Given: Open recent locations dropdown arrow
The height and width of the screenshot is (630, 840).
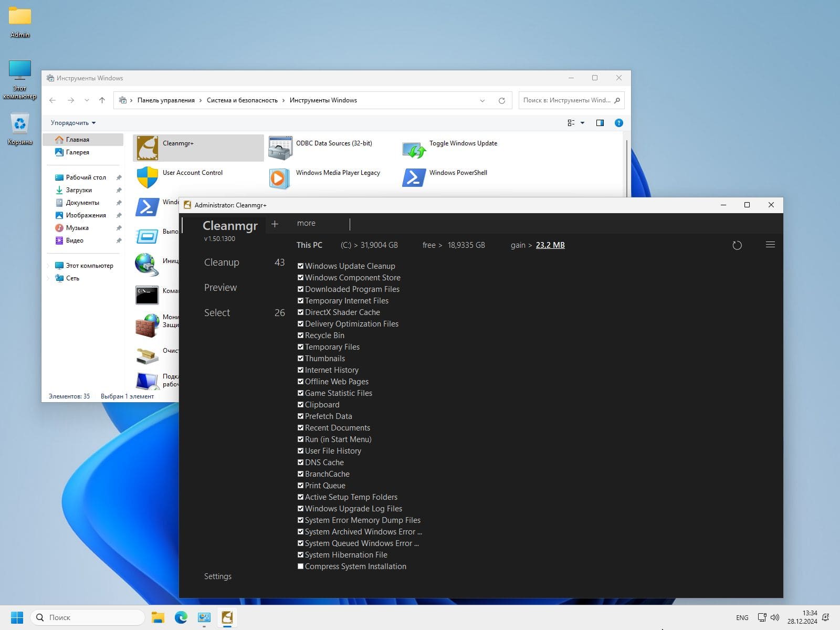Looking at the screenshot, I should click(87, 100).
